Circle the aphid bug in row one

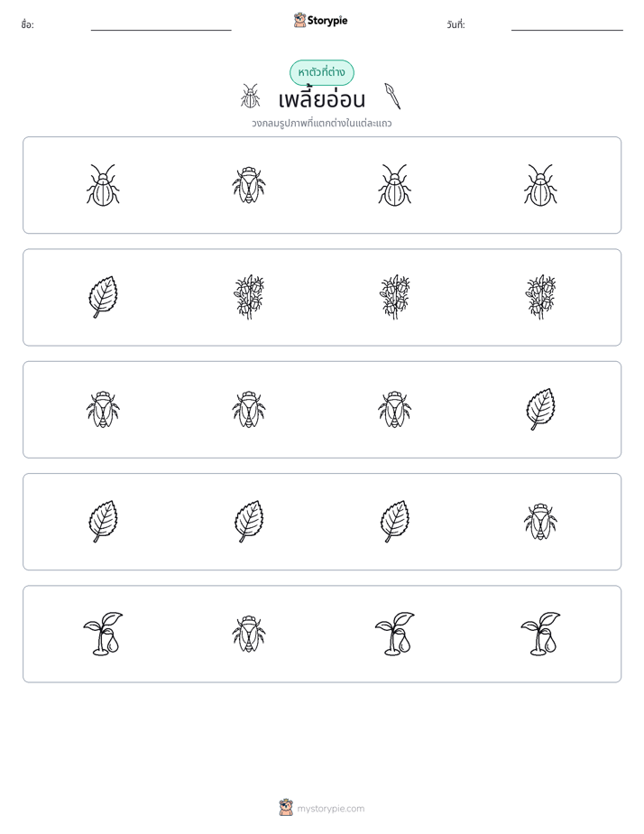(249, 185)
